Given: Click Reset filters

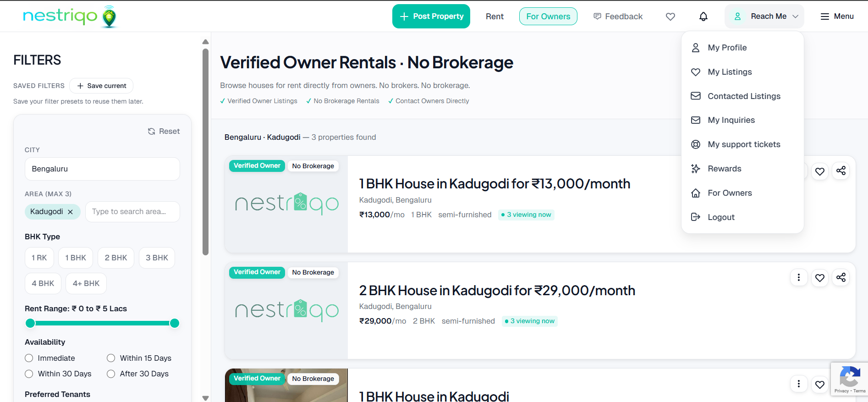Looking at the screenshot, I should point(164,132).
